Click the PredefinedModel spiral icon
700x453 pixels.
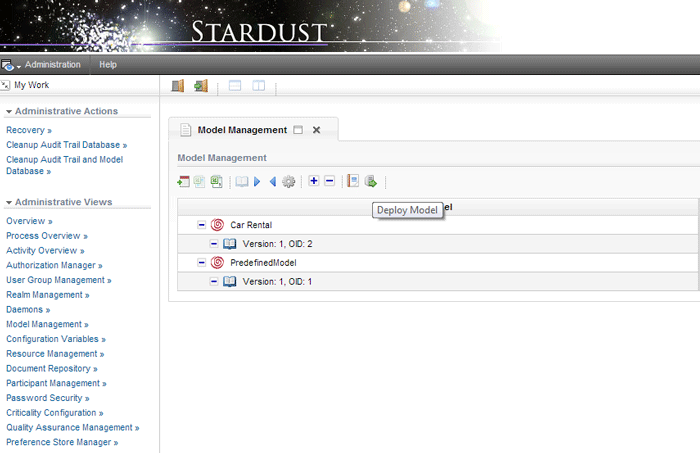pyautogui.click(x=217, y=262)
